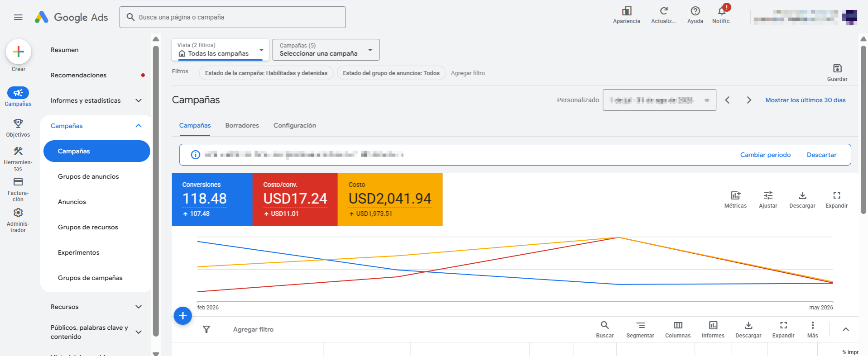The width and height of the screenshot is (868, 356).
Task: Go to next date period arrow
Action: [749, 100]
